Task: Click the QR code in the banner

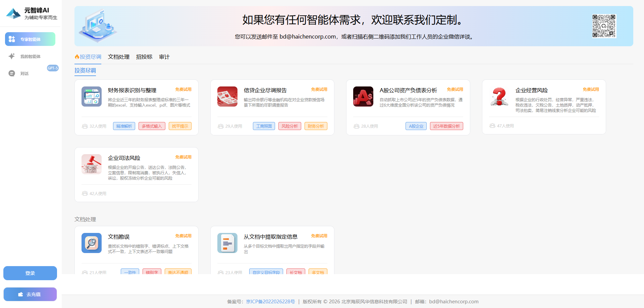Action: (x=604, y=26)
